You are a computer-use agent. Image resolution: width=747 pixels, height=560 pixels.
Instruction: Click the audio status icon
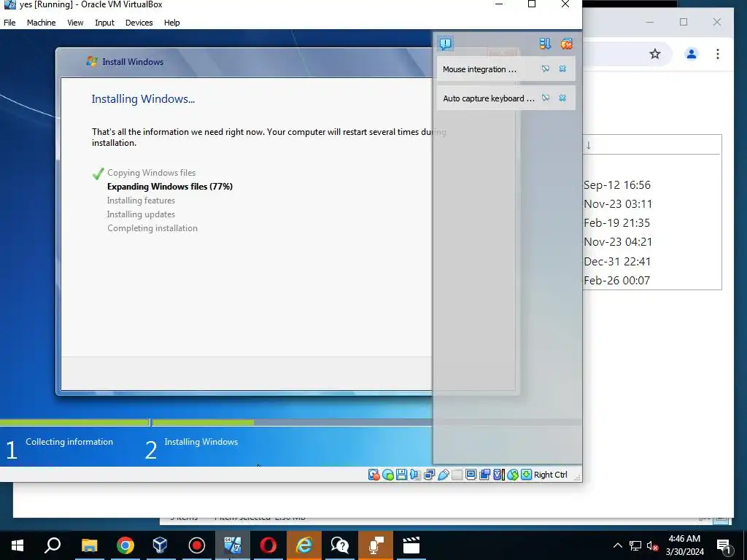coord(415,475)
